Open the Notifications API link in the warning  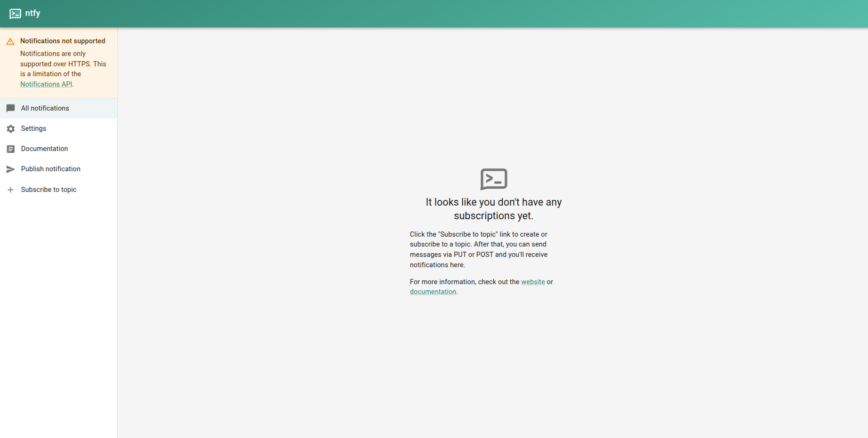(x=46, y=84)
